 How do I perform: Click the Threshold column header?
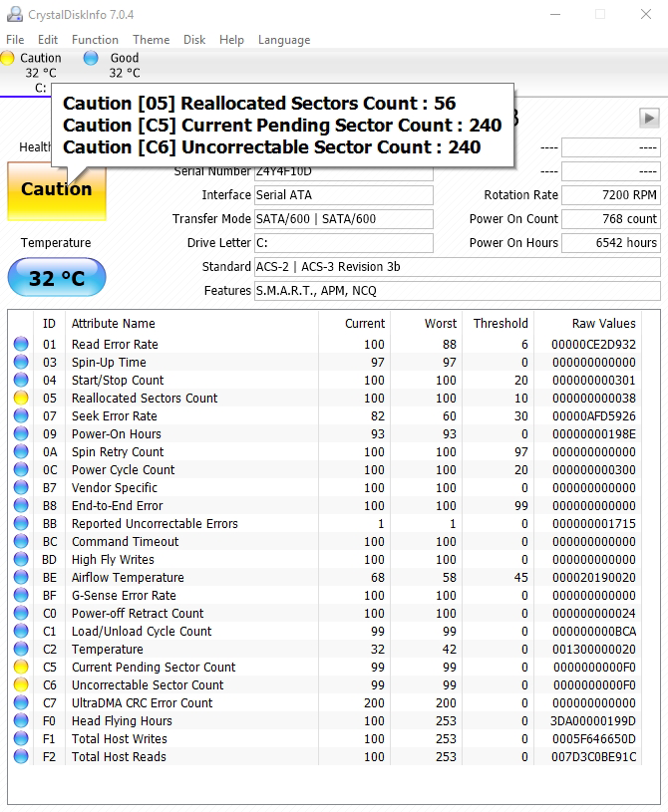click(501, 323)
